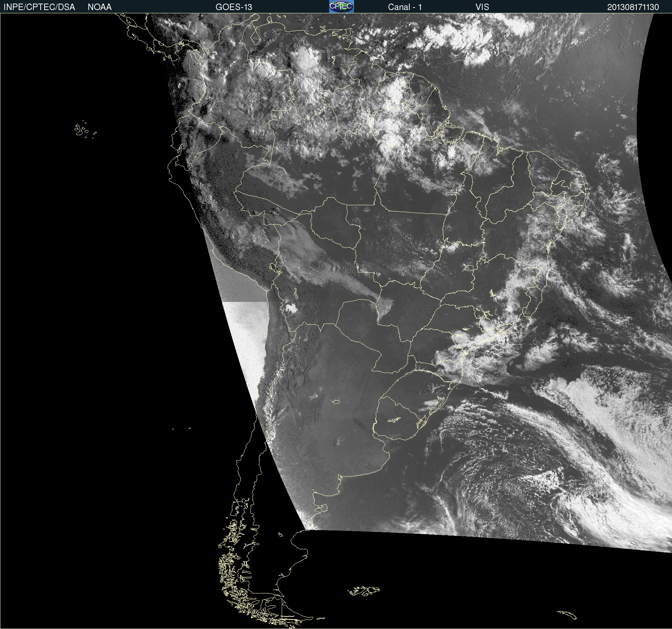Click the Falkland Islands outline
Screen dimensions: 672x629
tap(364, 591)
